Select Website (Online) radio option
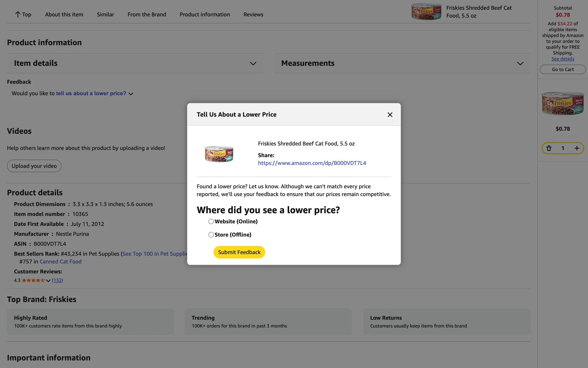Screen dimensions: 588x368 [211, 221]
